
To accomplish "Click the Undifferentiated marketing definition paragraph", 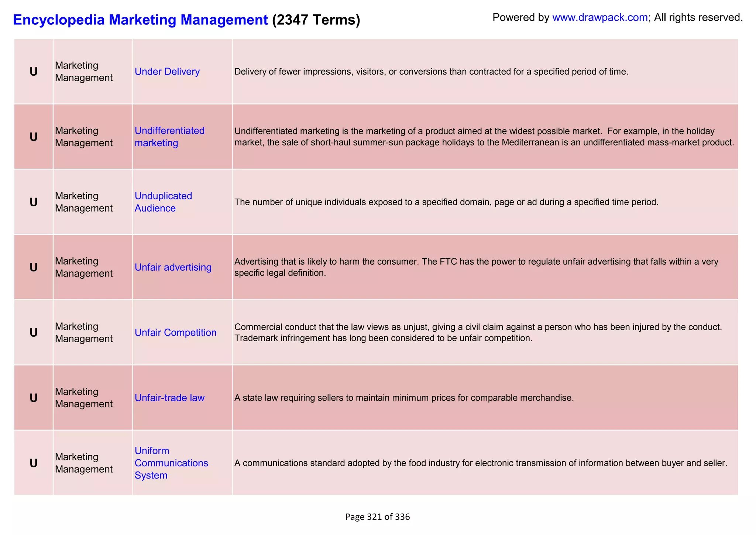I will (x=484, y=137).
